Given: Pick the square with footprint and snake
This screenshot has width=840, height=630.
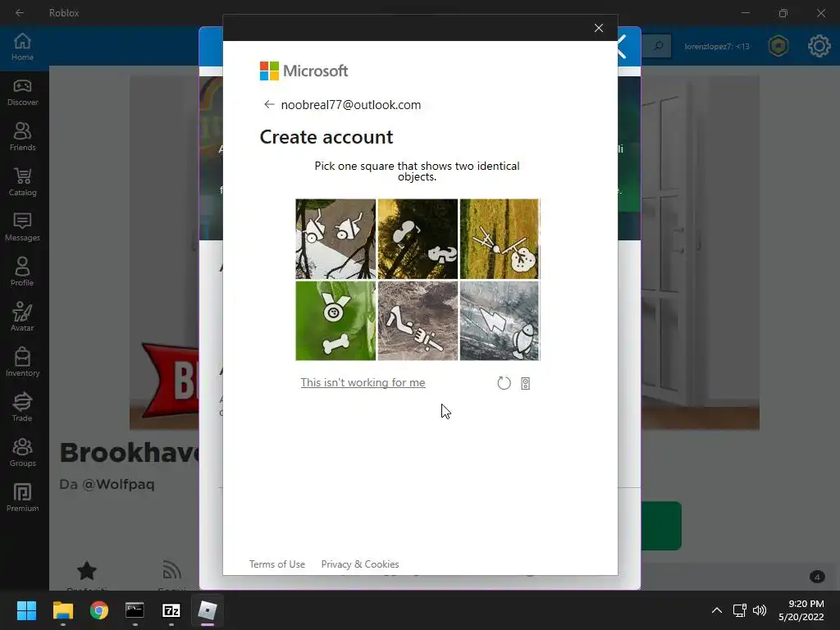Looking at the screenshot, I should click(x=418, y=239).
